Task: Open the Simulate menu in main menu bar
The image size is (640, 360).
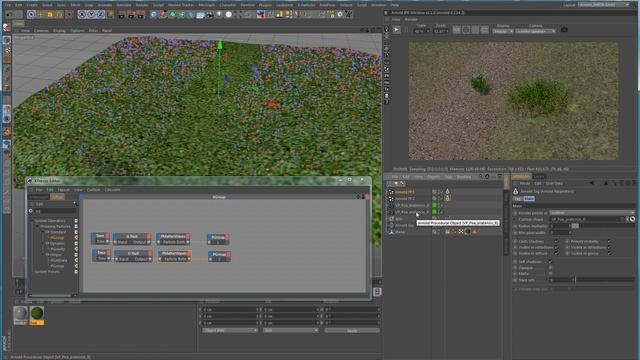Action: tap(124, 5)
